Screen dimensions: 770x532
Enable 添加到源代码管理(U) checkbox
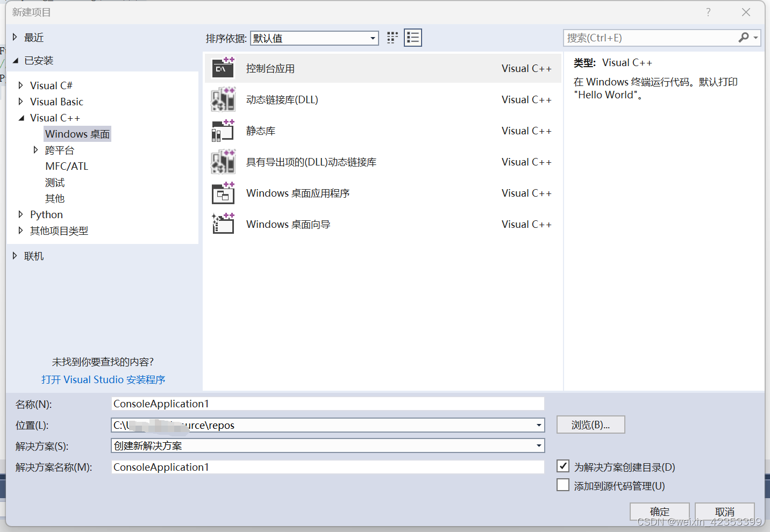click(563, 485)
